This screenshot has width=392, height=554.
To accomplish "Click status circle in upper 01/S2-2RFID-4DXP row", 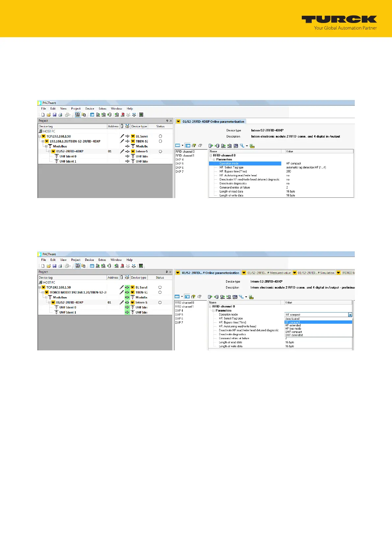I will (160, 151).
